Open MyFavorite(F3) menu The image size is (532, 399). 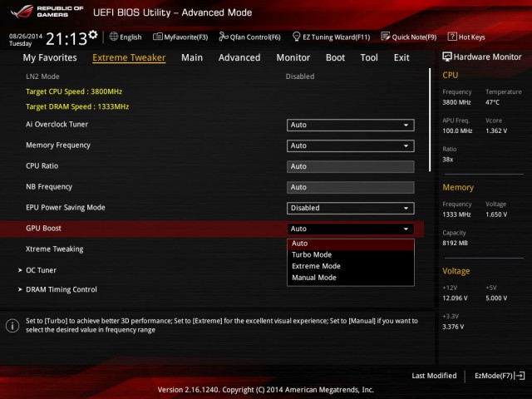click(180, 37)
